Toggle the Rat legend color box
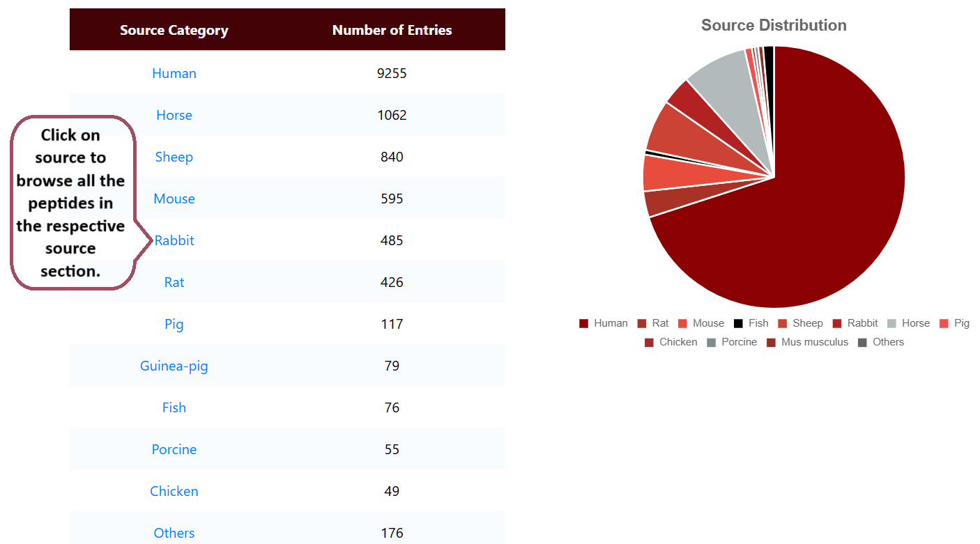Viewport: 980px width, 544px height. (x=642, y=323)
